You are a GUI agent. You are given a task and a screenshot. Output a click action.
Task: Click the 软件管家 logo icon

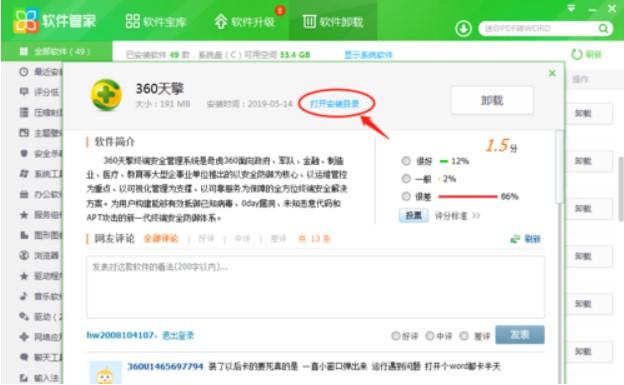pyautogui.click(x=26, y=21)
